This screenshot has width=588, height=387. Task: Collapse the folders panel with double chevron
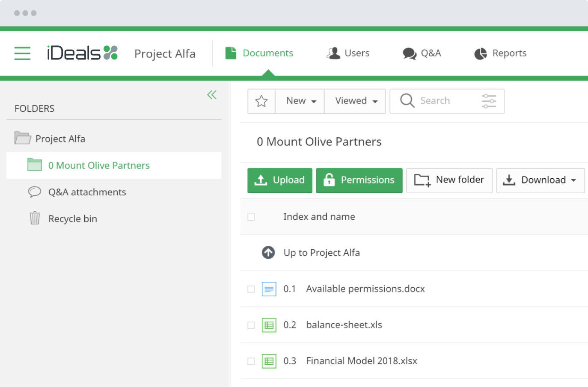pos(212,95)
